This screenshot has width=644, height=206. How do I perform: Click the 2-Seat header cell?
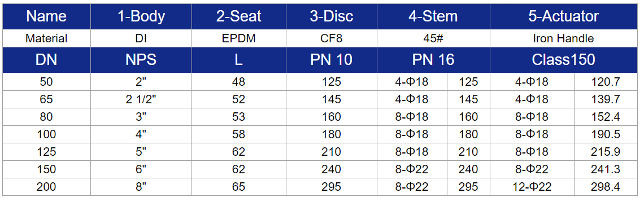239,16
